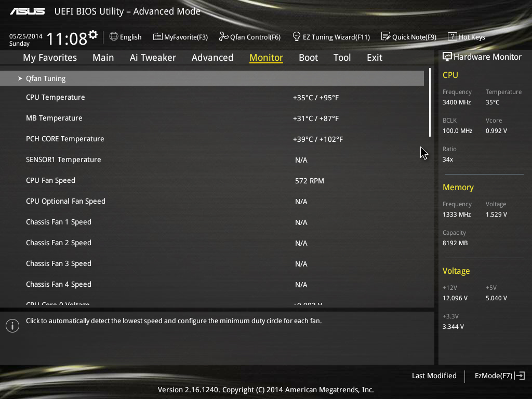The height and width of the screenshot is (399, 532).
Task: Go to the Advanced tab
Action: click(x=212, y=58)
